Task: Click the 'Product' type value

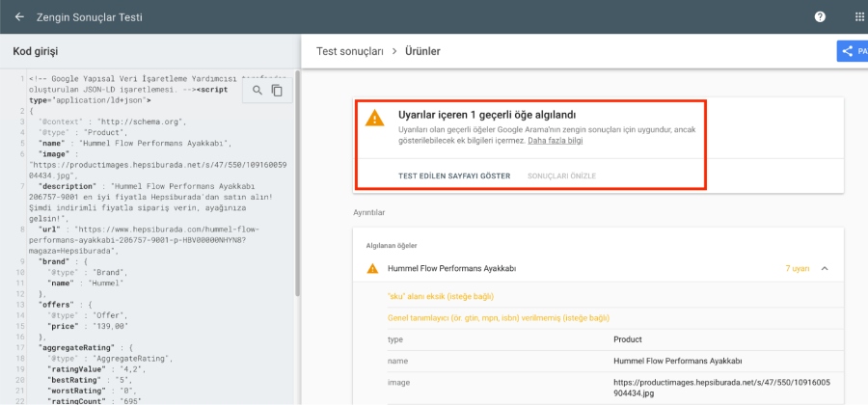Action: [x=628, y=339]
